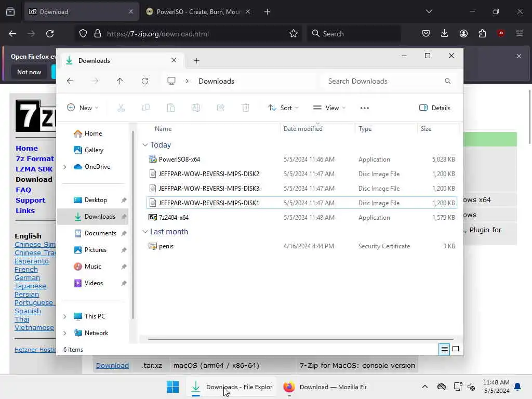Viewport: 532px width, 399px height.
Task: Open the Support link on 7-zip site
Action: 30,200
